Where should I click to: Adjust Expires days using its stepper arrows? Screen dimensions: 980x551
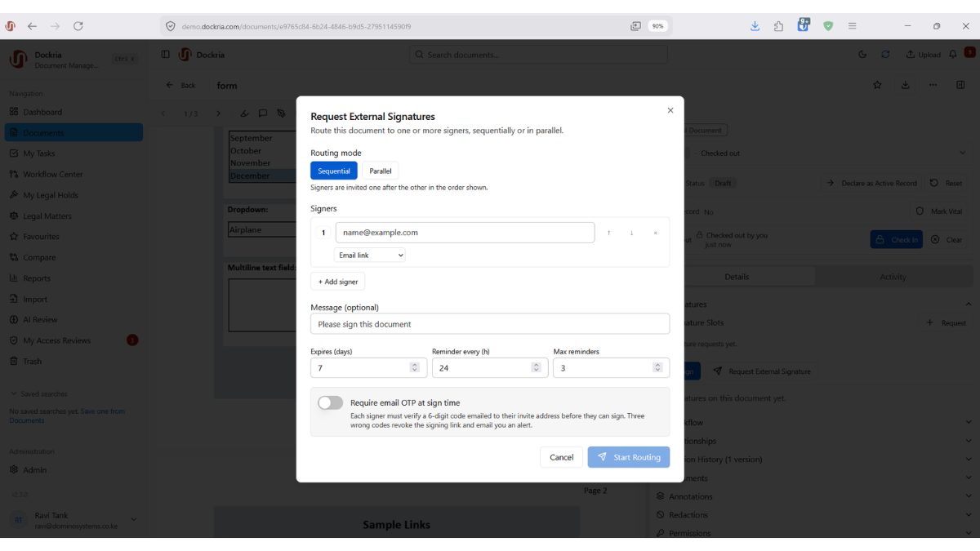(415, 368)
